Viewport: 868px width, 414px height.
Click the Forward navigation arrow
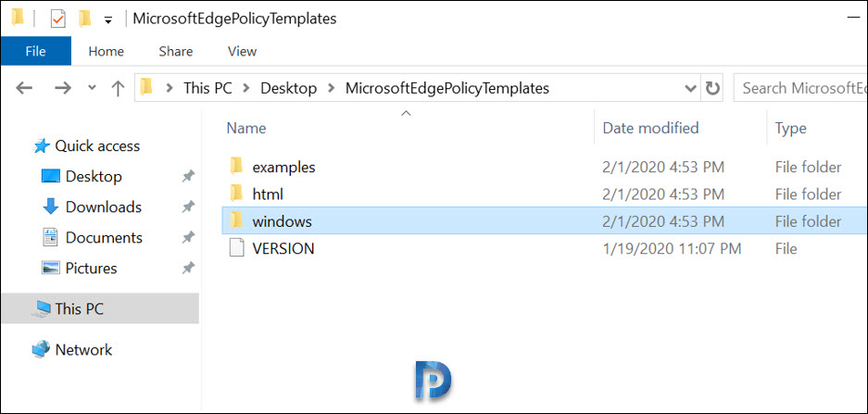click(x=63, y=88)
